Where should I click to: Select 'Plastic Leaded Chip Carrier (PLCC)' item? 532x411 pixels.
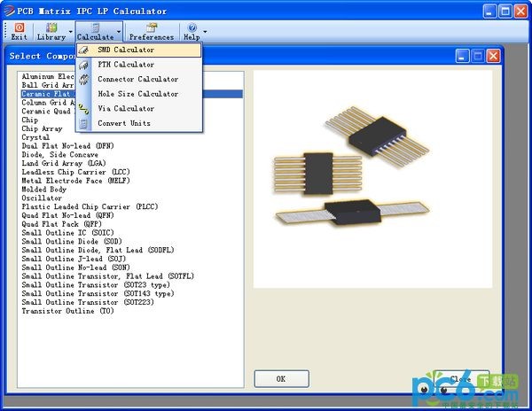click(x=90, y=206)
